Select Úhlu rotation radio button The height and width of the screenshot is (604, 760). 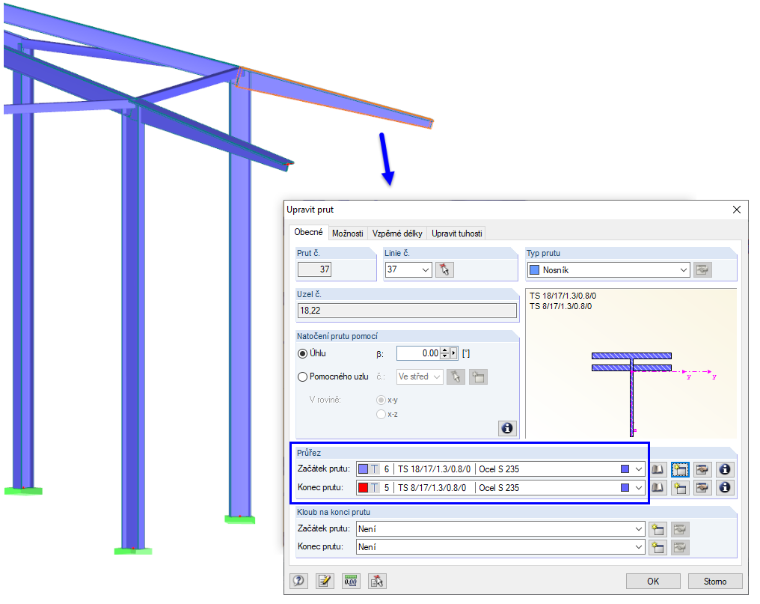[302, 354]
